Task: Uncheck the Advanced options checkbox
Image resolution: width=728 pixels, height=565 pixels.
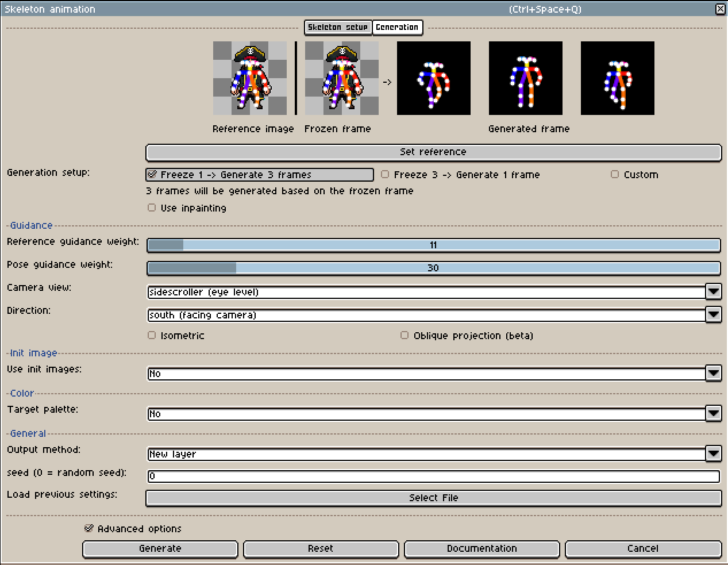Action: pyautogui.click(x=88, y=529)
